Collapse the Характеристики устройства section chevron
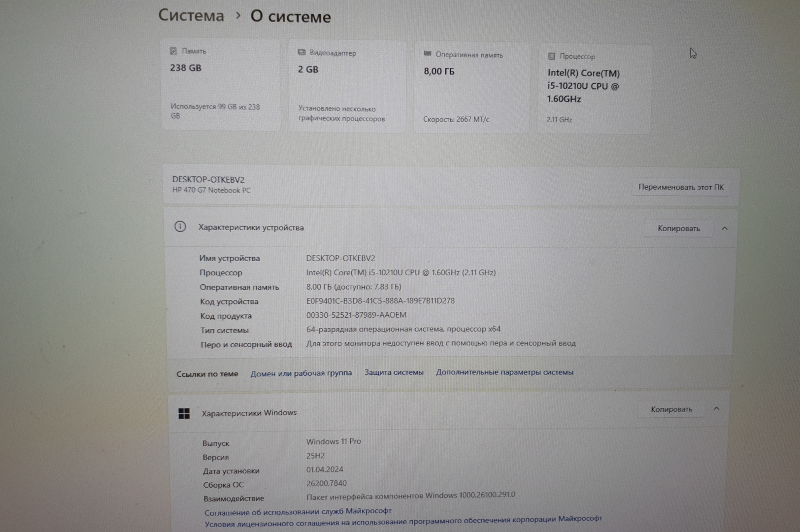 [x=725, y=228]
